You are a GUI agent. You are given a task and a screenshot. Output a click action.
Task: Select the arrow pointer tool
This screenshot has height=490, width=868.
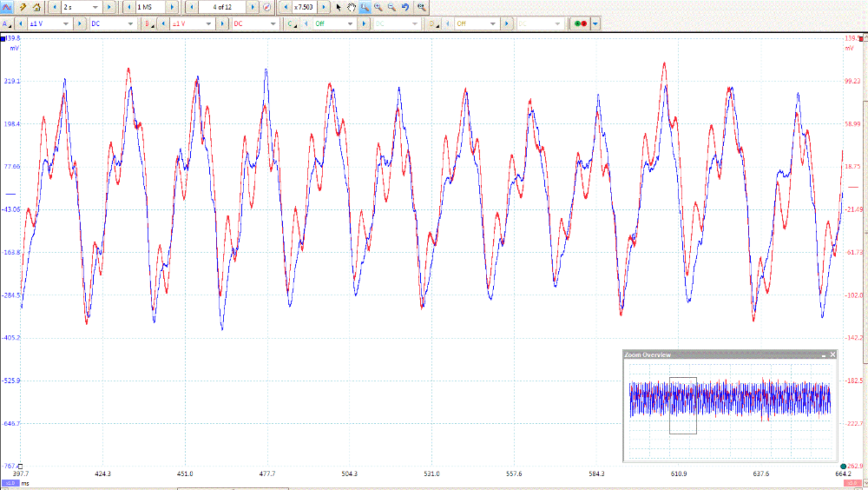tap(339, 6)
